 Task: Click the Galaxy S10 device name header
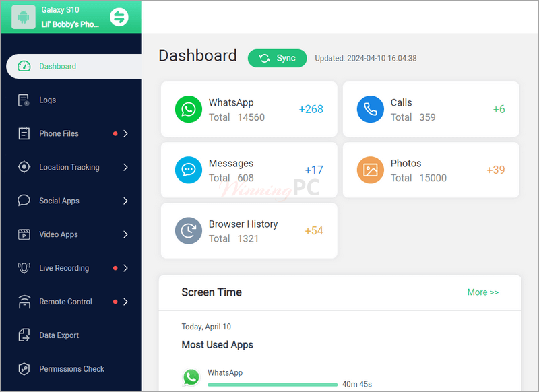(x=60, y=10)
